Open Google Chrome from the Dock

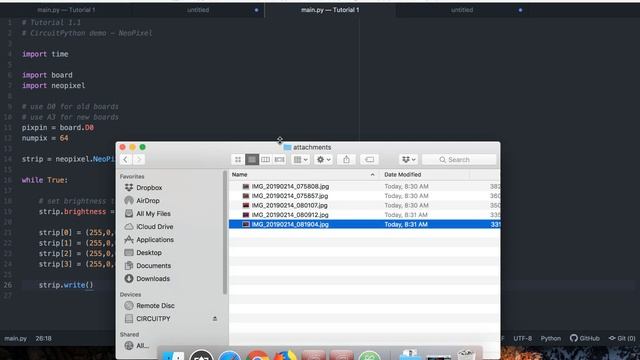click(257, 356)
